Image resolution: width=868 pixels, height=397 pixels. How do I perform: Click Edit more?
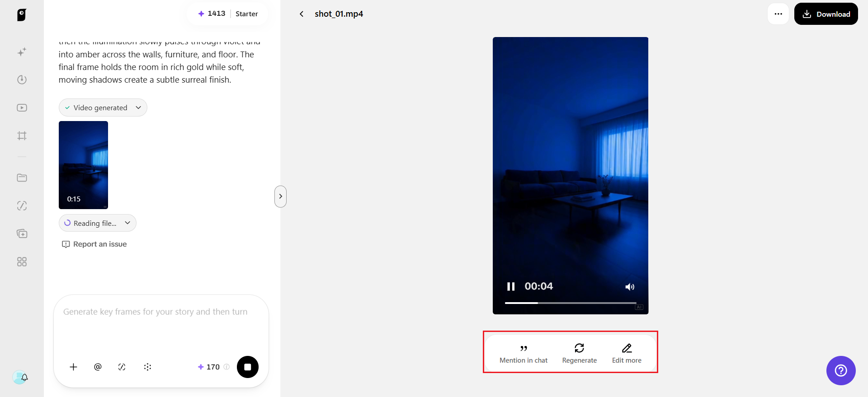[x=627, y=354]
